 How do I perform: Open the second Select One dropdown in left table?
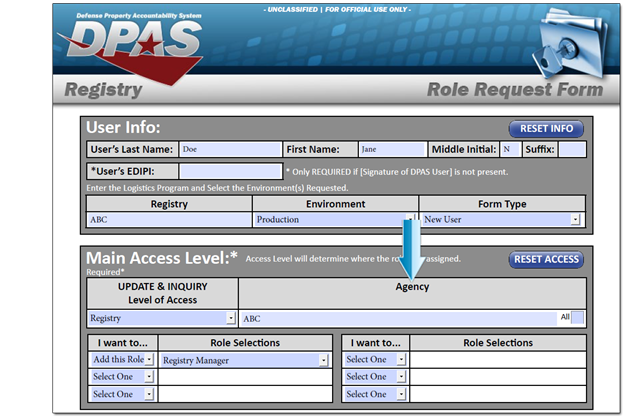click(122, 376)
